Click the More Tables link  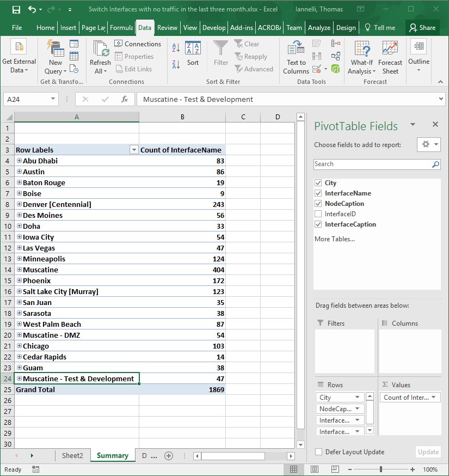click(x=334, y=239)
